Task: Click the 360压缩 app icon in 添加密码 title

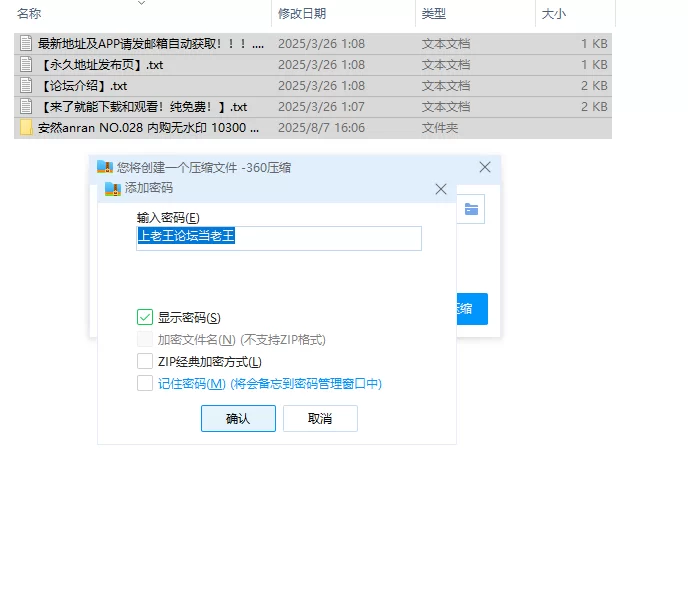Action: click(x=113, y=189)
